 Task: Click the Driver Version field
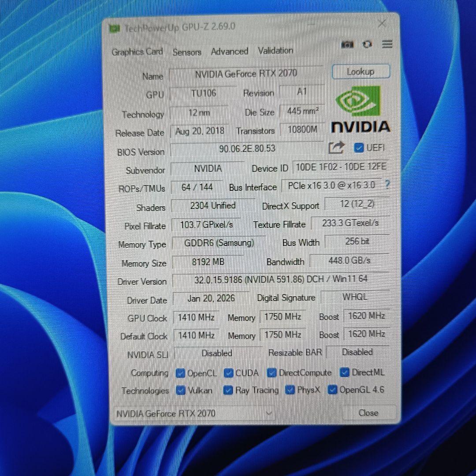[281, 279]
